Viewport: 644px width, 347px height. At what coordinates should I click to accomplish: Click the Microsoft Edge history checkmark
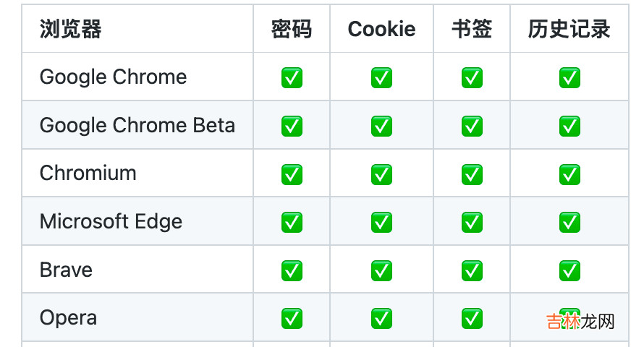pyautogui.click(x=569, y=222)
